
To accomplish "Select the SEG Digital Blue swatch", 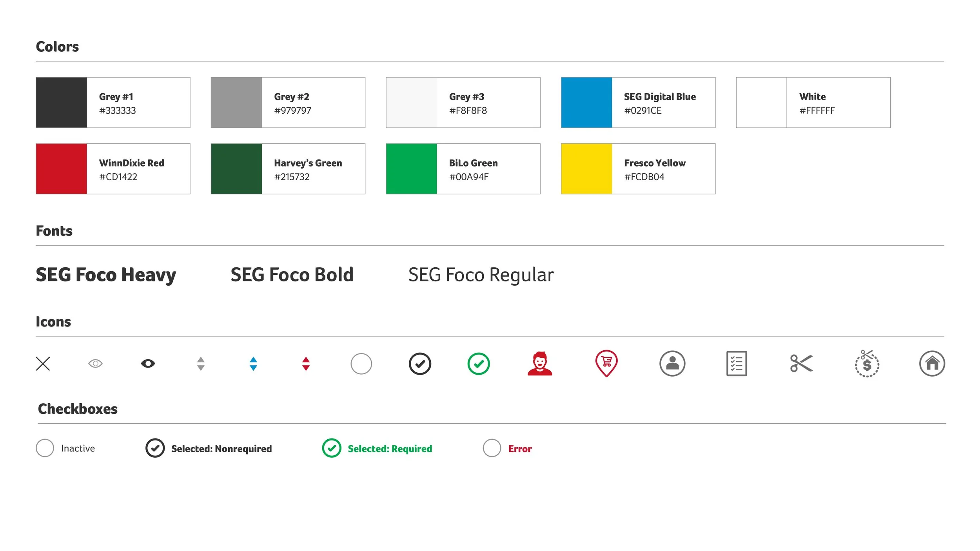I will click(x=586, y=102).
